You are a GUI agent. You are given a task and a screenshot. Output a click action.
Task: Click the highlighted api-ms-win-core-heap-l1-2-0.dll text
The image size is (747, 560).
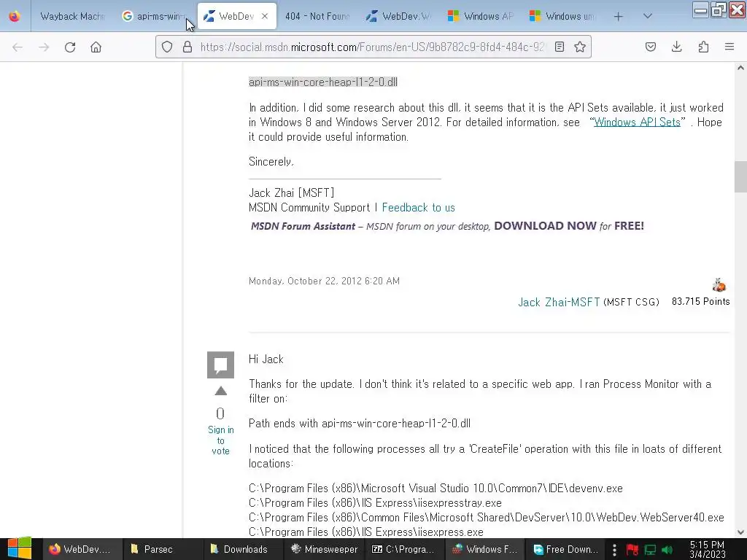tap(323, 82)
